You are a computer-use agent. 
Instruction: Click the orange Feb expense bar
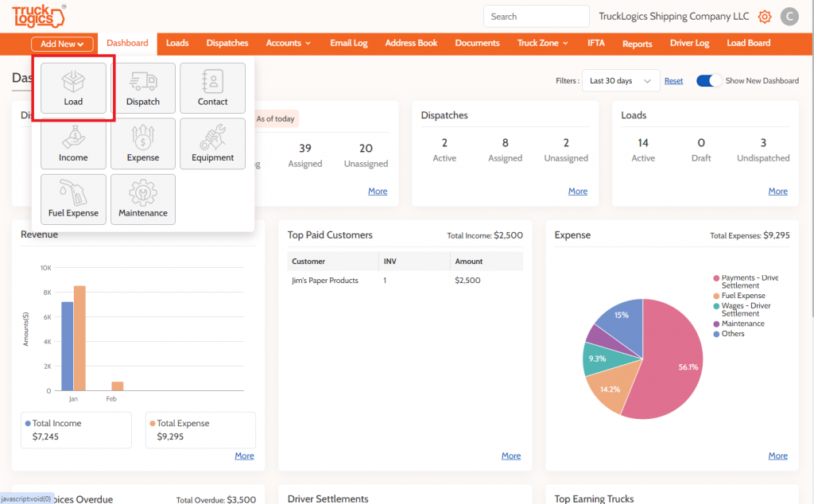coord(118,386)
